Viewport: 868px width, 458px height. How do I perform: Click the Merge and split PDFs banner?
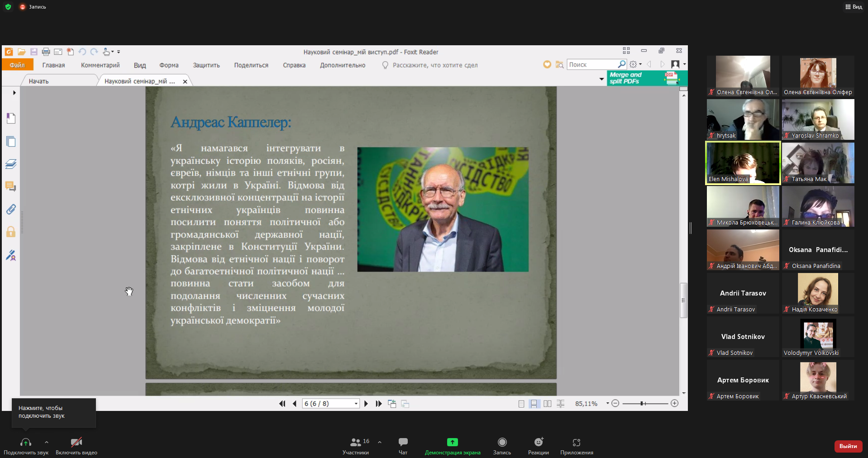coord(647,78)
